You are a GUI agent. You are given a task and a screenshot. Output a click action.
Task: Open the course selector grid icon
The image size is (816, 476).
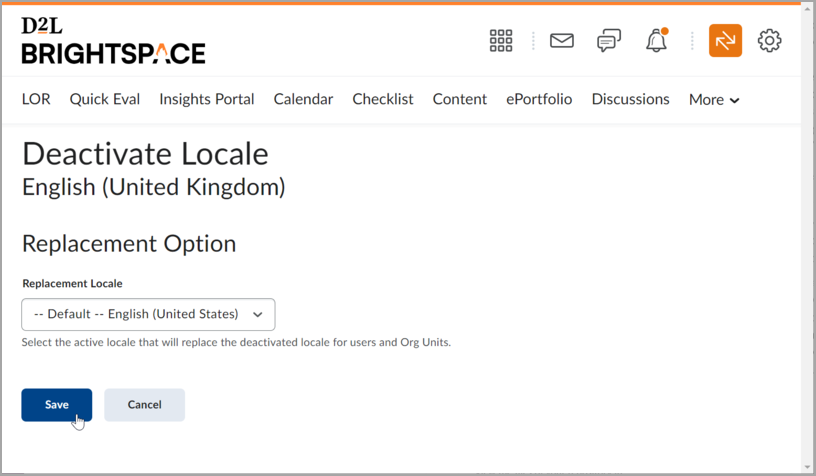(501, 41)
